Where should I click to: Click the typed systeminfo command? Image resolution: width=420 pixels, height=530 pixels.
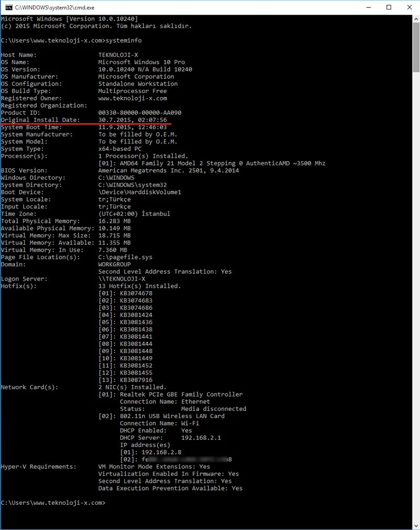(x=123, y=40)
